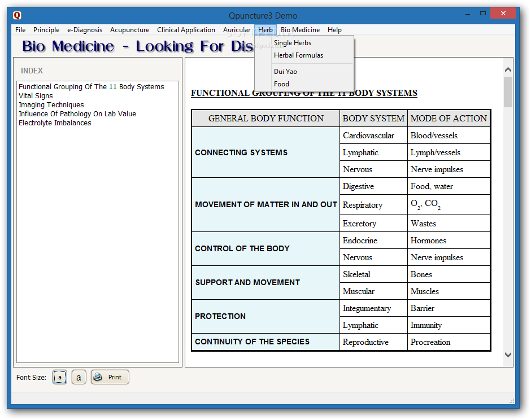The height and width of the screenshot is (420, 531).
Task: Click the vertical scrollbar thumb
Action: (508, 92)
